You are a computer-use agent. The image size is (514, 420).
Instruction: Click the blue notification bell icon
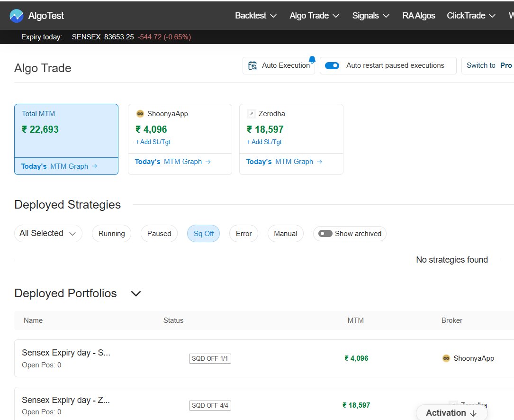pyautogui.click(x=312, y=59)
